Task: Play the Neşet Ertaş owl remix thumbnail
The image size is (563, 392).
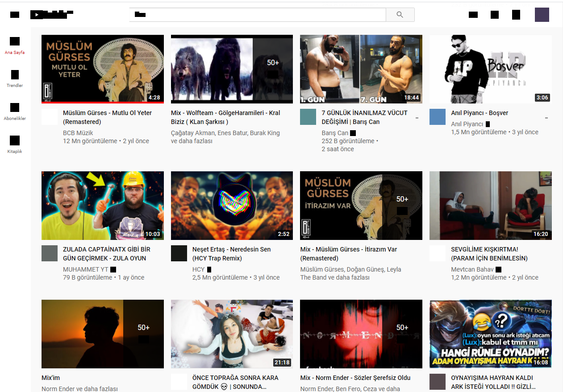Action: [232, 206]
